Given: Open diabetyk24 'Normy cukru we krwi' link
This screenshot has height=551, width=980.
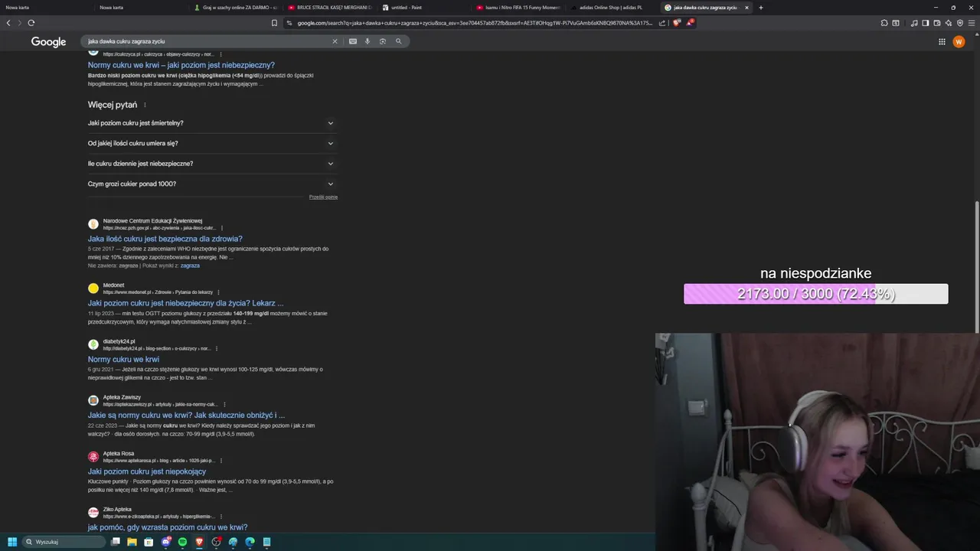Looking at the screenshot, I should point(123,359).
